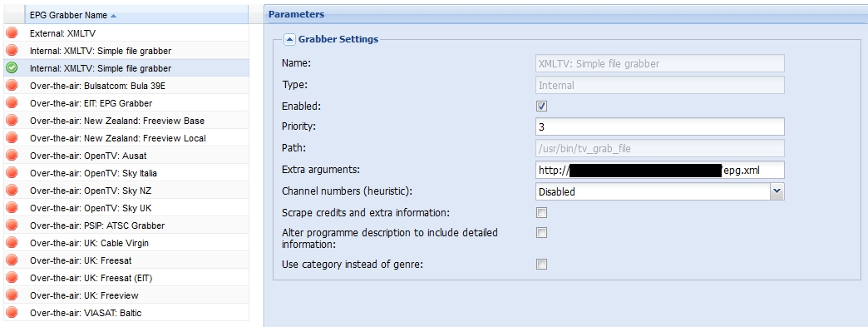Click the red icon beside OpenTV: Sky Italia
The width and height of the screenshot is (868, 327).
tap(12, 173)
